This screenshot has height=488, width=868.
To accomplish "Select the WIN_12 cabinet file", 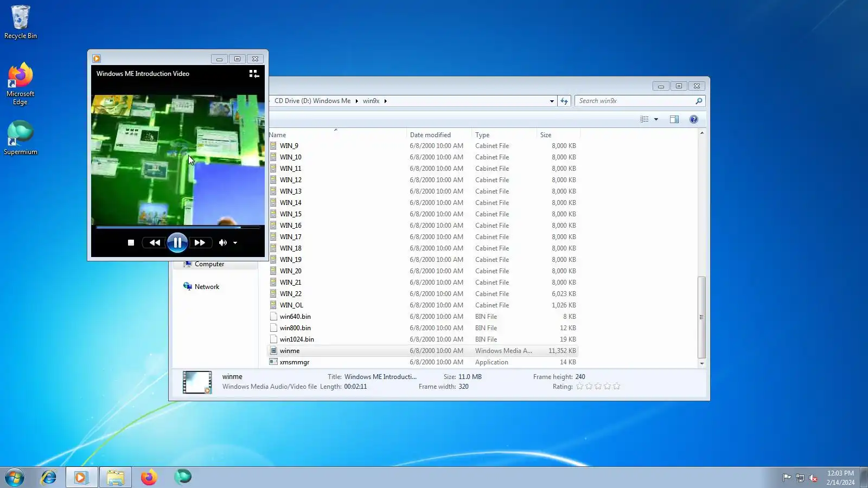I will [x=423, y=180].
